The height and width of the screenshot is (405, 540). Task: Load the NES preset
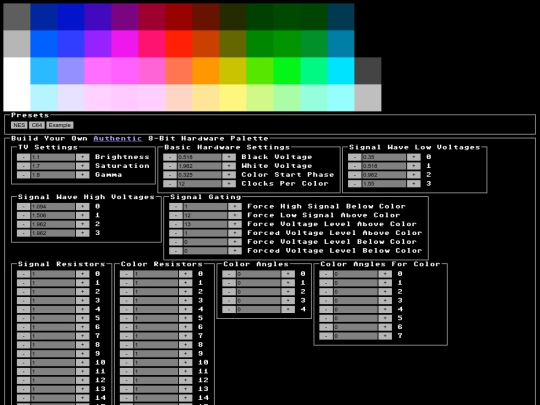[19, 125]
